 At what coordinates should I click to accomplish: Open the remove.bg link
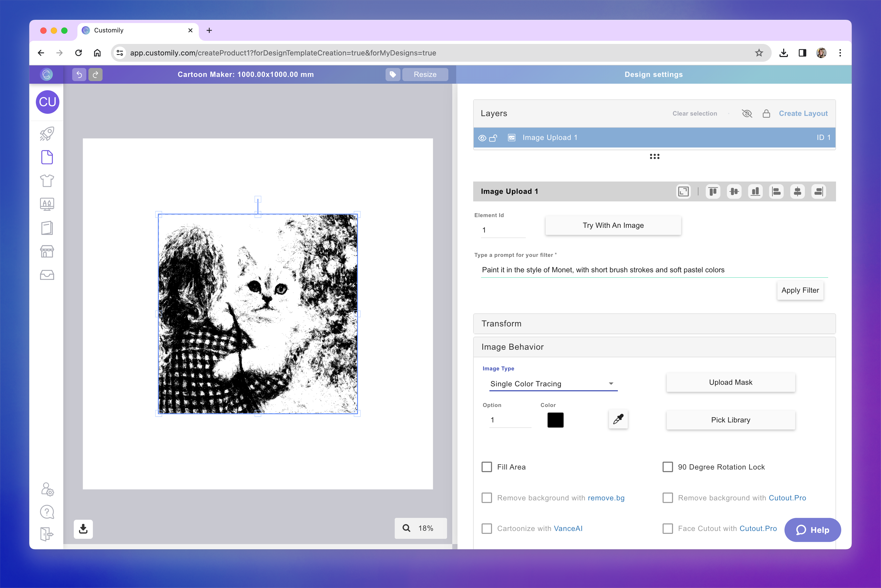click(x=606, y=497)
